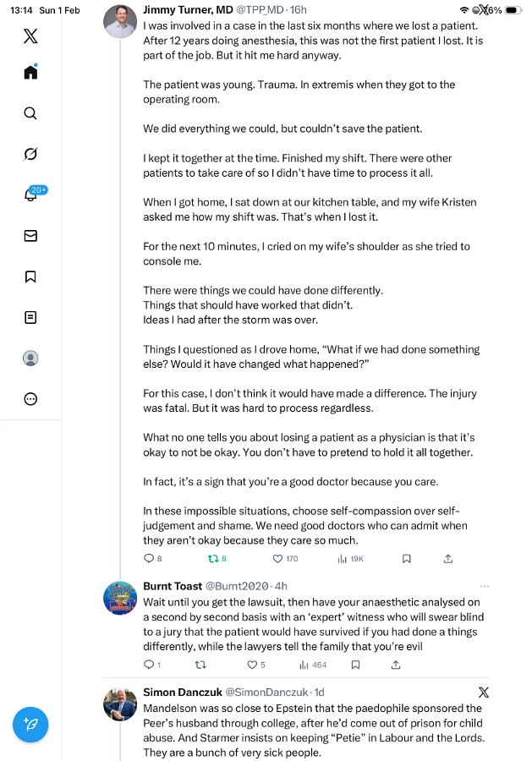The height and width of the screenshot is (761, 532).
Task: Open the share menu on Jimmy Turner's post
Action: tap(448, 559)
